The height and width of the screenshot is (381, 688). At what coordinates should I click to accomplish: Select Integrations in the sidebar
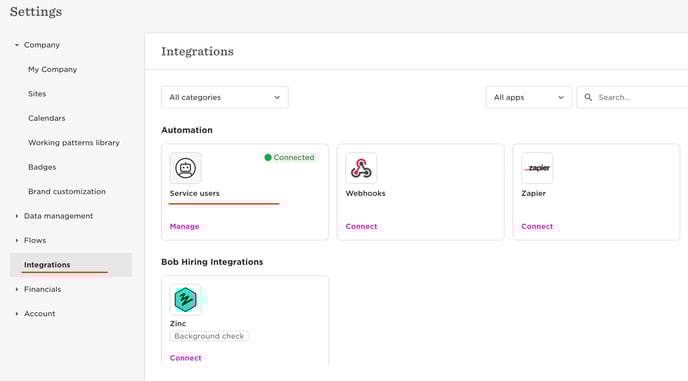(x=71, y=265)
